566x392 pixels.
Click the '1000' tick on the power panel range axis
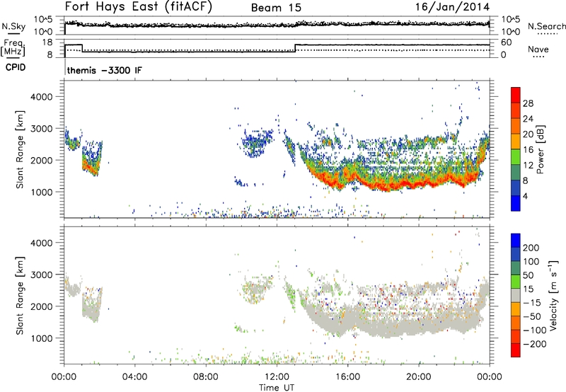(x=42, y=192)
